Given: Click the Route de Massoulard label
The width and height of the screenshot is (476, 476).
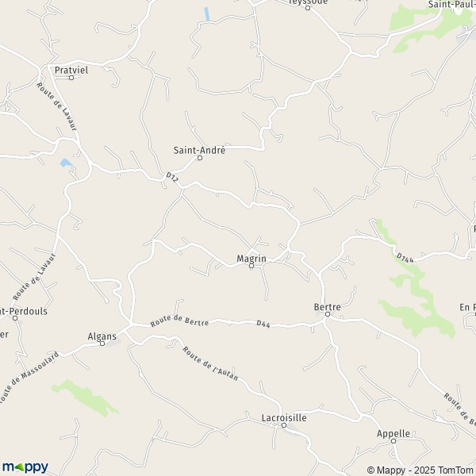Looking at the screenshot, I should coord(29,378).
